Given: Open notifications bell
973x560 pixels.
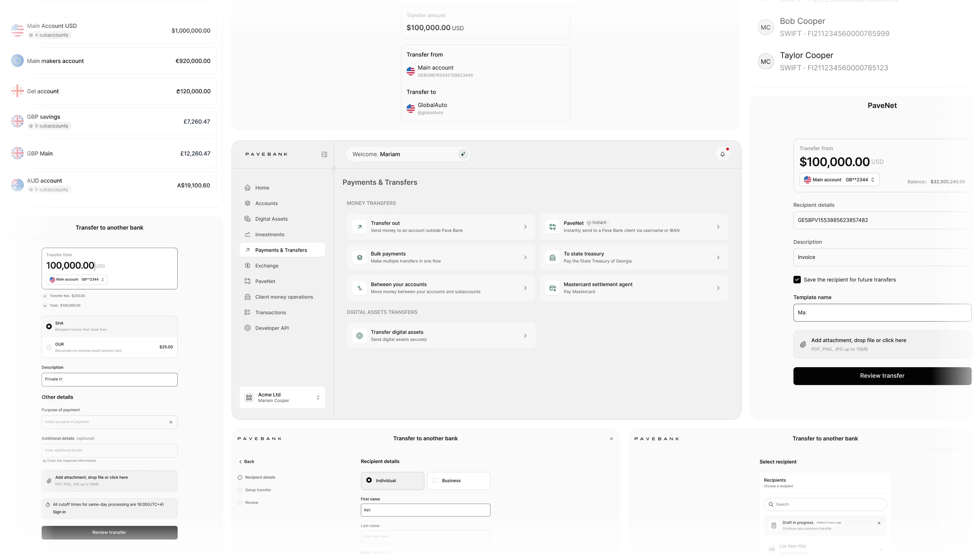Looking at the screenshot, I should click(722, 154).
